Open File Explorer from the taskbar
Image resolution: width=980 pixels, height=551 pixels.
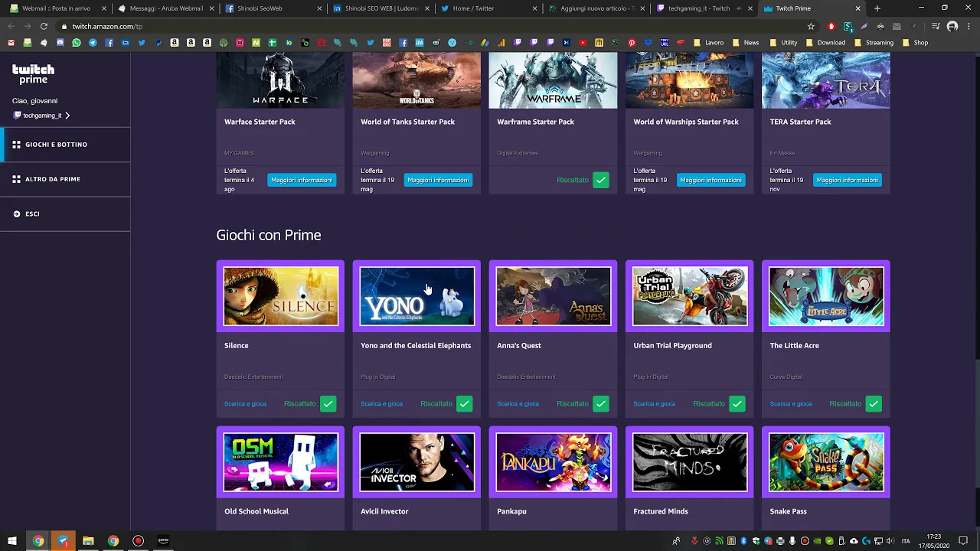tap(88, 541)
